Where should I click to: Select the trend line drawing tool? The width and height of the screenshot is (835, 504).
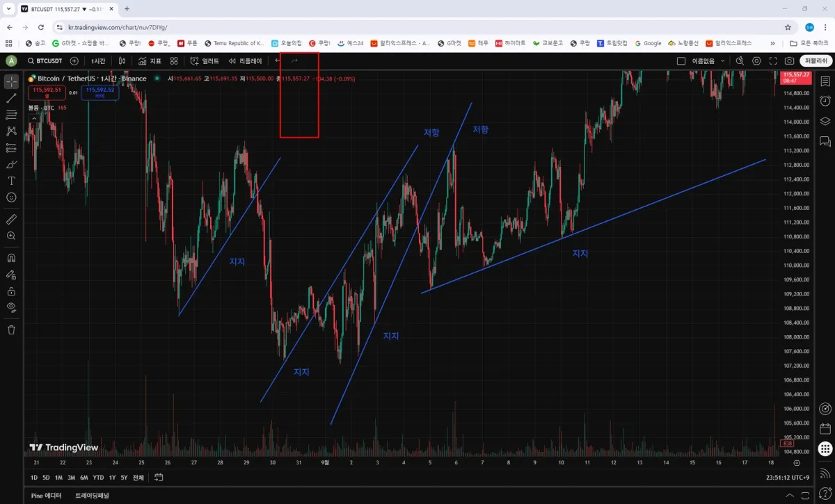pos(11,98)
